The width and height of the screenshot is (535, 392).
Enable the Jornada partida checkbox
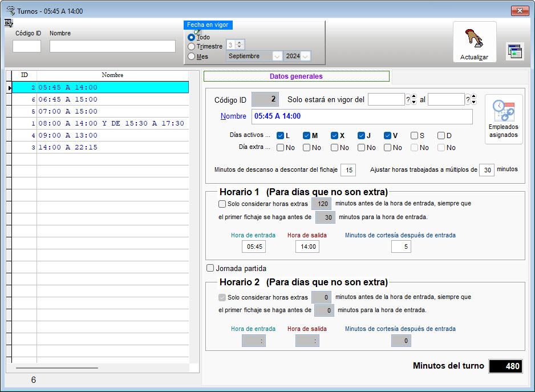(x=210, y=268)
